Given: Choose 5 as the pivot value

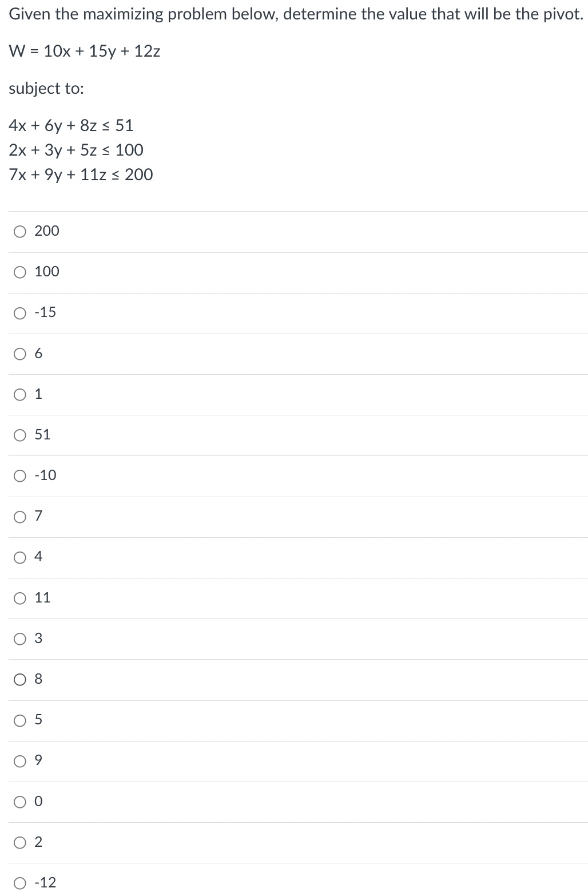Looking at the screenshot, I should 20,720.
